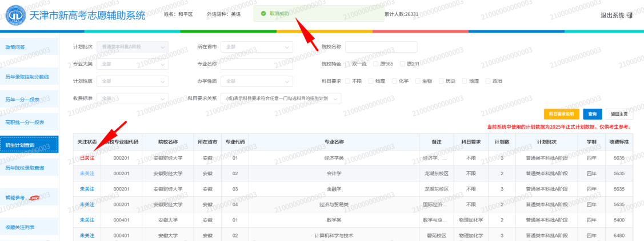Click the 经济与贸易类 major name cell

click(x=334, y=204)
